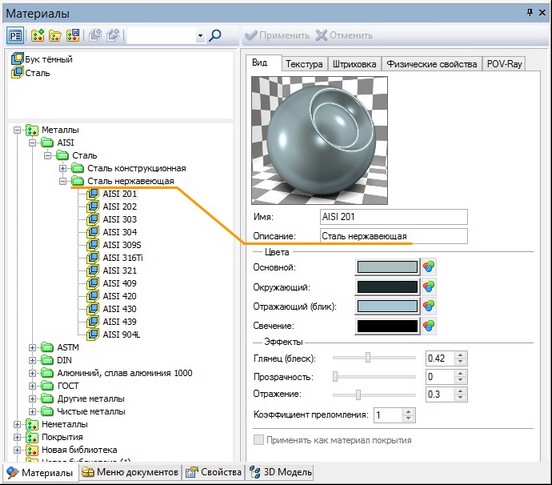Collapse the Сталь нержавеющая folder
Viewport: 552px width, 485px height.
tap(63, 181)
